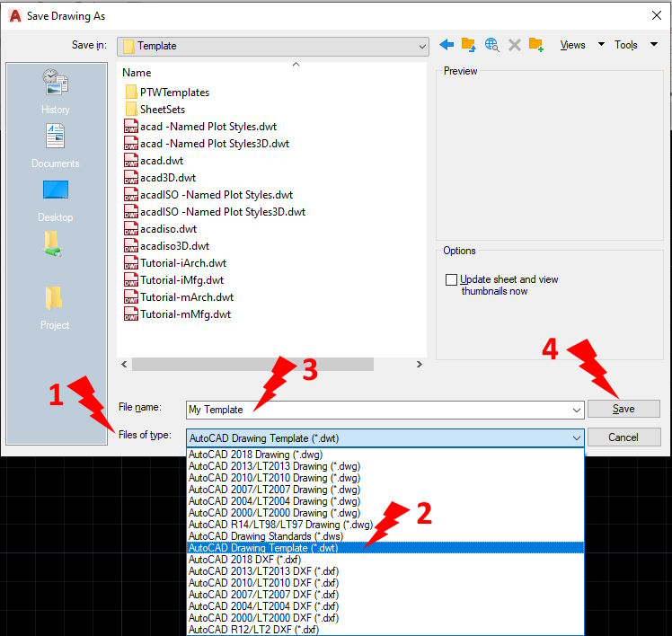The height and width of the screenshot is (636, 672).
Task: Choose AutoCAD 2010/LT2010 Drawing (*.dwg) option
Action: coord(385,478)
